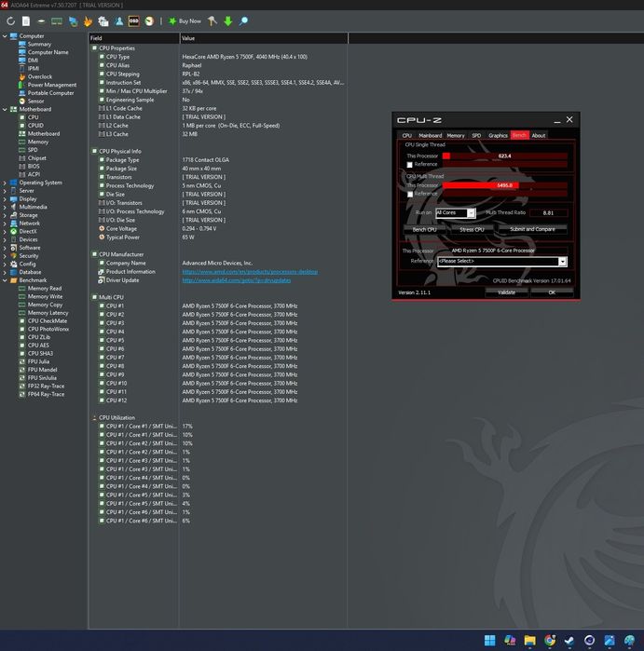Click the Refresh icon in AIDA64 toolbar
The image size is (644, 651).
pos(11,20)
